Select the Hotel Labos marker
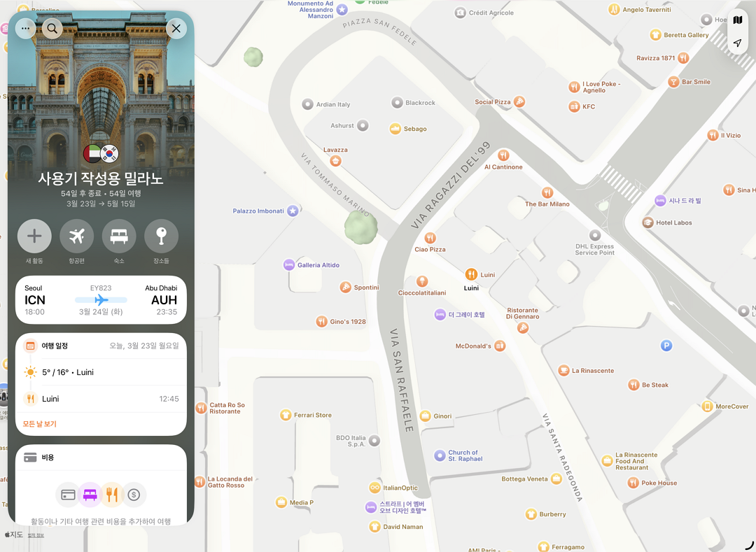Viewport: 756px width, 552px height. (x=647, y=222)
